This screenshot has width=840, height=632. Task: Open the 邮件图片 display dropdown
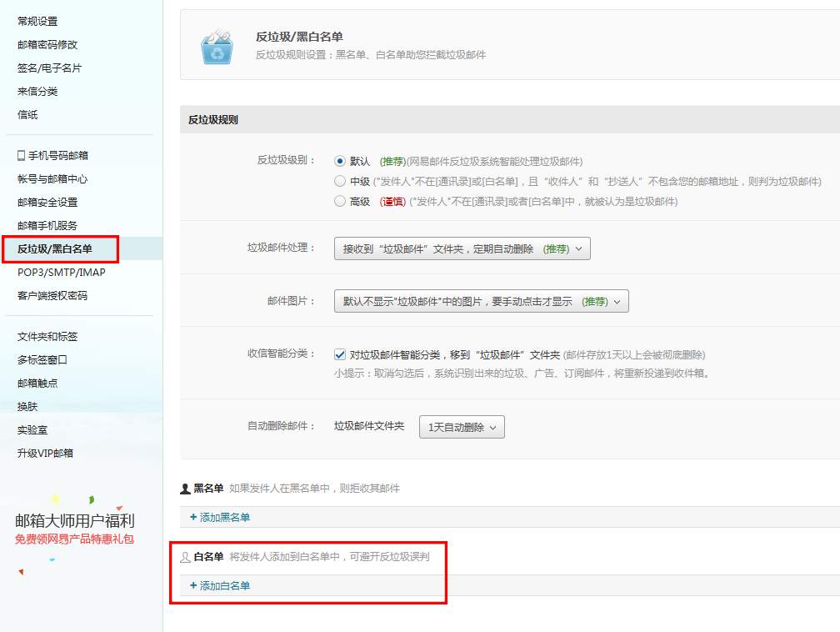click(481, 302)
